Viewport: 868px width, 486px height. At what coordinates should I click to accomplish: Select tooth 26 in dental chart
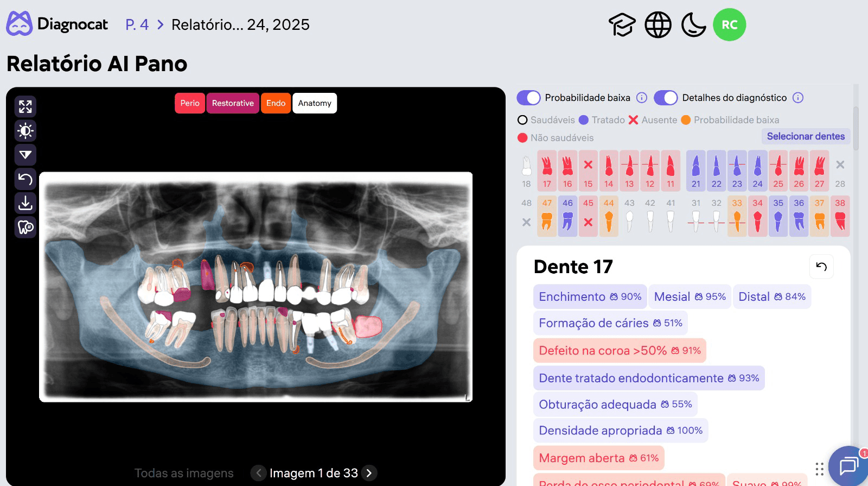click(799, 171)
